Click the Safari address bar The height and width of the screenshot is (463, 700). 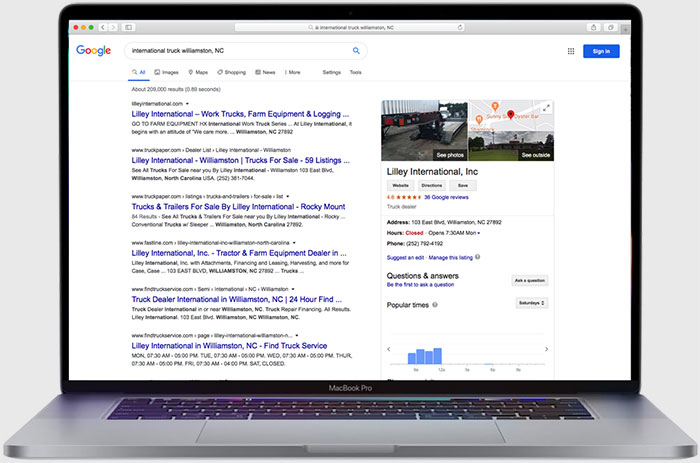click(350, 27)
